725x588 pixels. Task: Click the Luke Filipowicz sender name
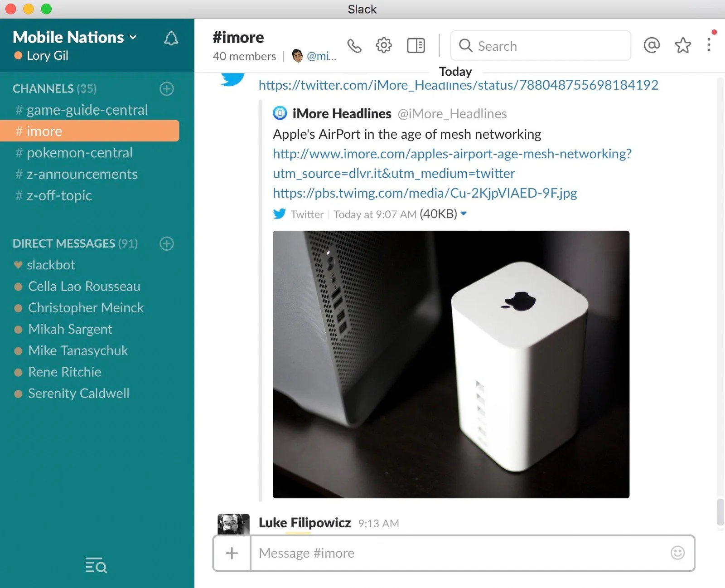pos(304,523)
